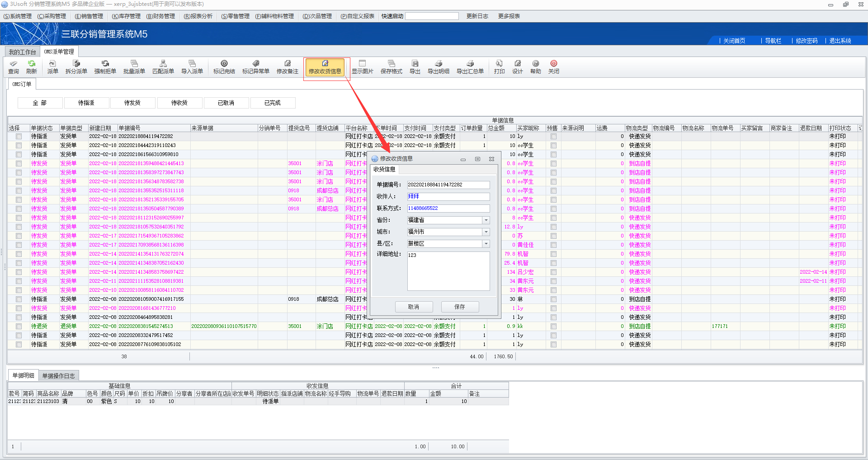Click the 查询 query toolbar icon
This screenshot has height=460, width=868.
(x=14, y=67)
